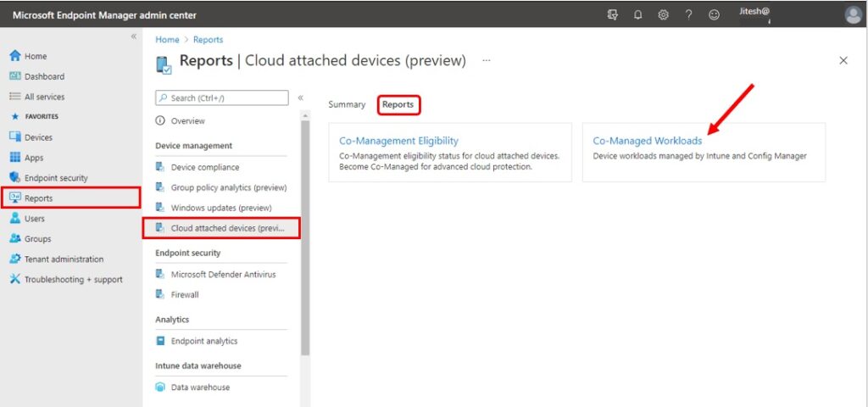This screenshot has height=407, width=868.
Task: Click the Search (Ctrl+/) input field
Action: (222, 98)
